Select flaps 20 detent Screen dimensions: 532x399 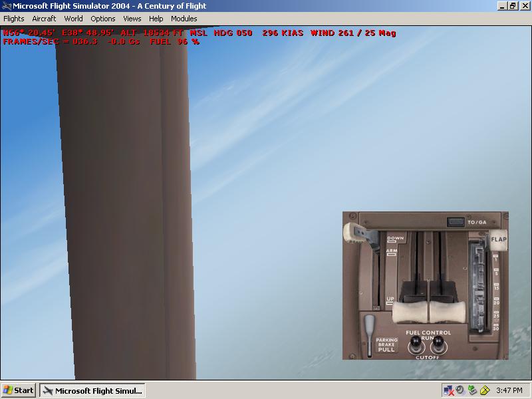pos(496,301)
